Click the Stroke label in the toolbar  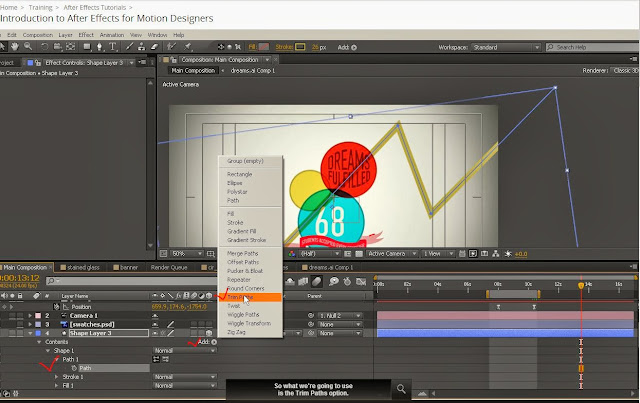coord(284,47)
